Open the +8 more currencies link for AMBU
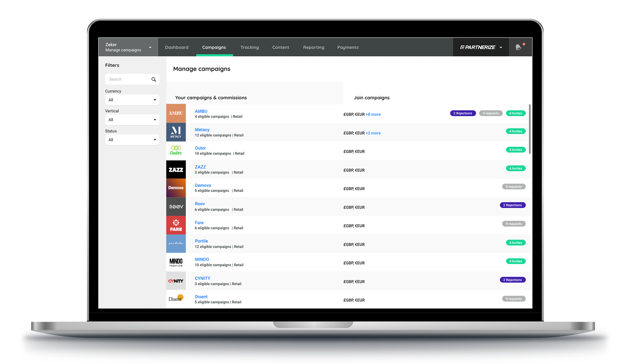The height and width of the screenshot is (364, 631). (373, 114)
